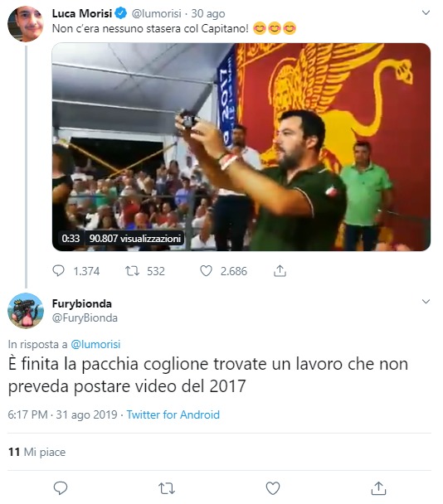Screen dimensions: 443x504
Task: Retweet Furybionda's reply using bottom retweet icon
Action: pos(167,488)
